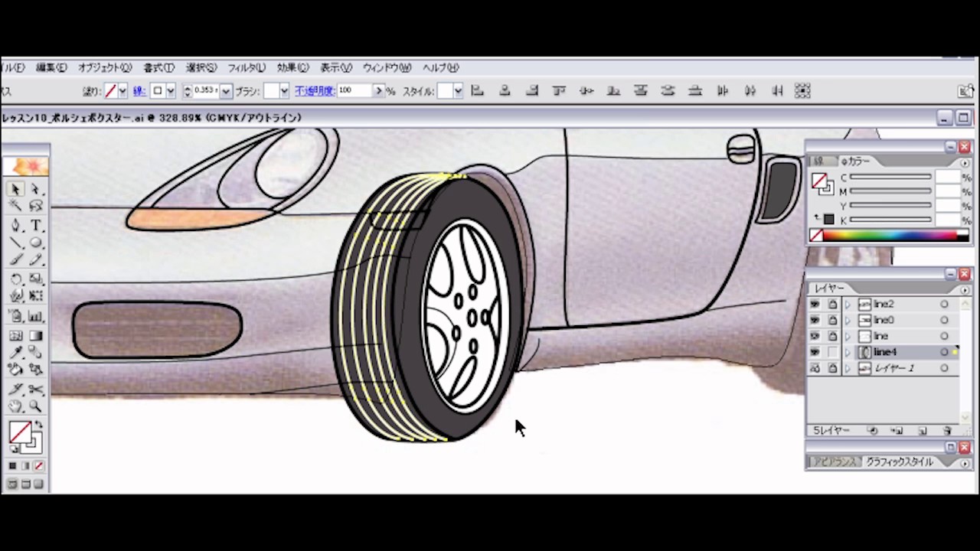This screenshot has height=551, width=980.
Task: Choose the Type tool
Action: [x=36, y=226]
